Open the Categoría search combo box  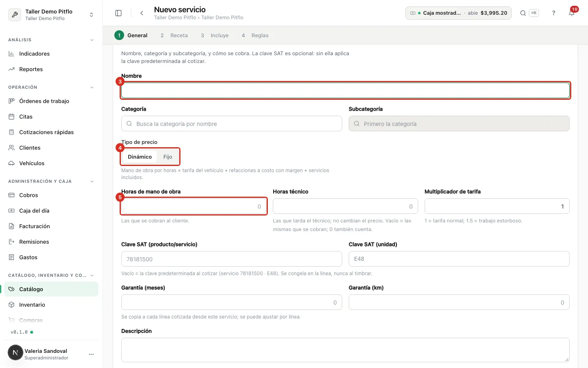coord(232,123)
